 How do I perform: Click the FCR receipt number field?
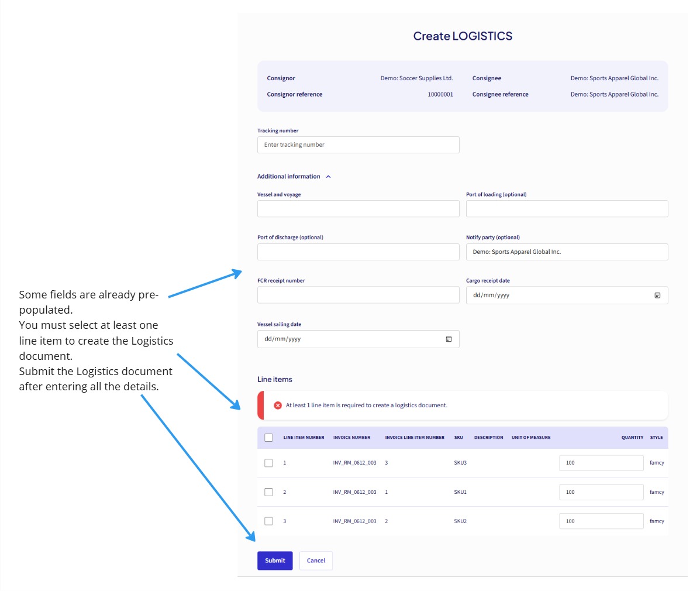pos(358,295)
